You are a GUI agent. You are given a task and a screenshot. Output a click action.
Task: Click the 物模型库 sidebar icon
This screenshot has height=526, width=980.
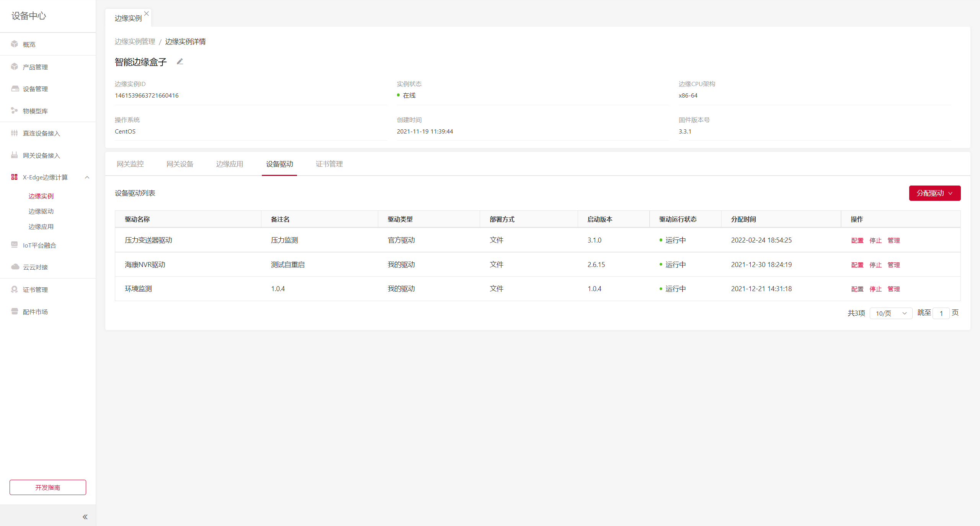15,111
